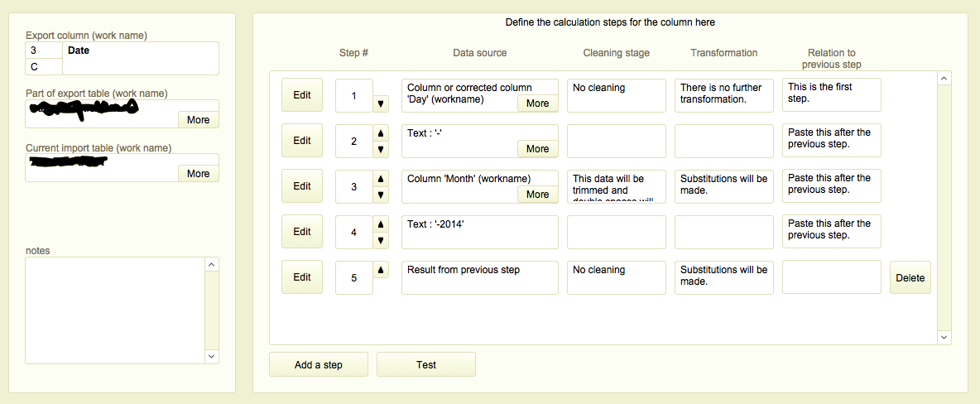Move step 5 up with arrow
The height and width of the screenshot is (404, 980).
pos(381,269)
